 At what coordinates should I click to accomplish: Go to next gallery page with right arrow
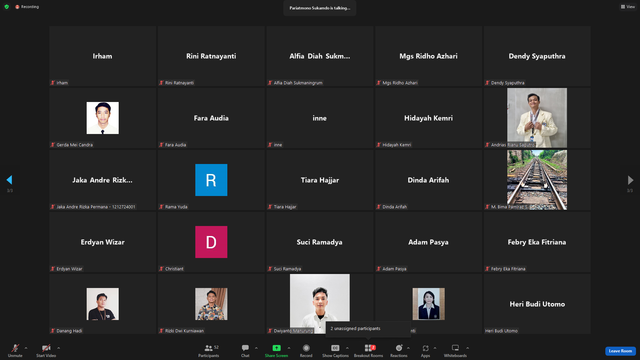tap(630, 180)
